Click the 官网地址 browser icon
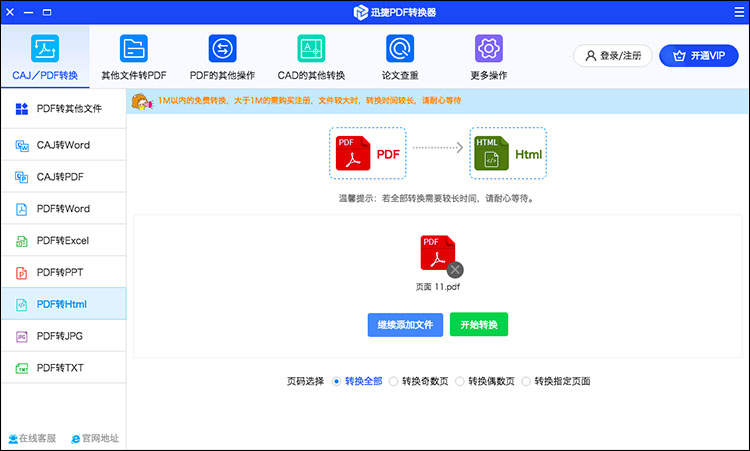750x451 pixels. (x=76, y=439)
